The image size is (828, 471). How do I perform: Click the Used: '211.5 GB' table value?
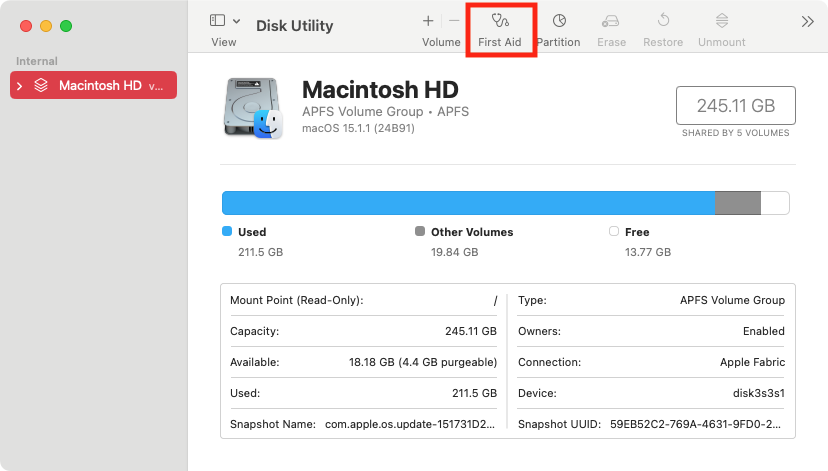(x=474, y=393)
